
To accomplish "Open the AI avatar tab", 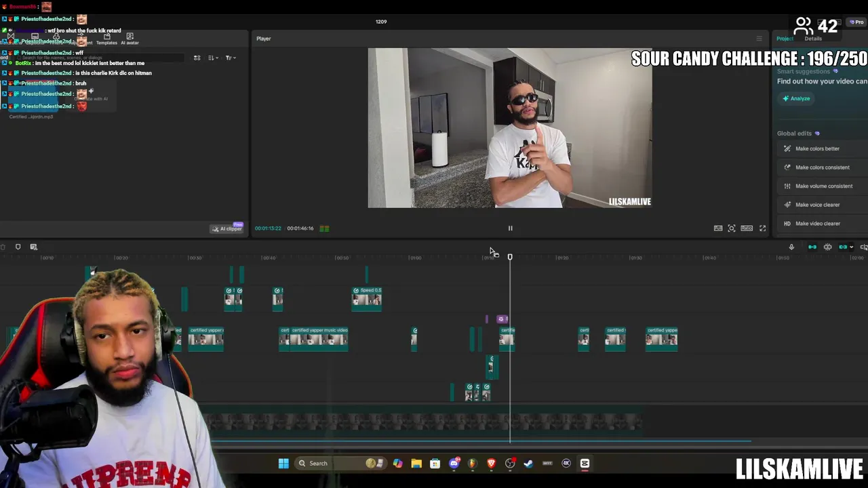I will (x=130, y=39).
